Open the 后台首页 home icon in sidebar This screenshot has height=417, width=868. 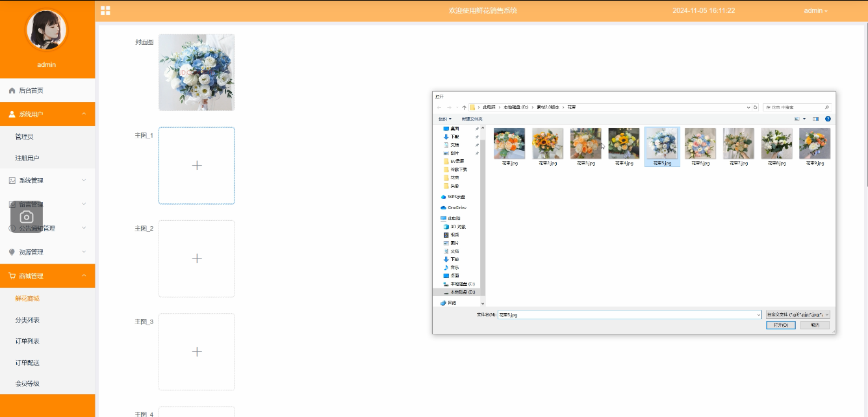point(12,91)
